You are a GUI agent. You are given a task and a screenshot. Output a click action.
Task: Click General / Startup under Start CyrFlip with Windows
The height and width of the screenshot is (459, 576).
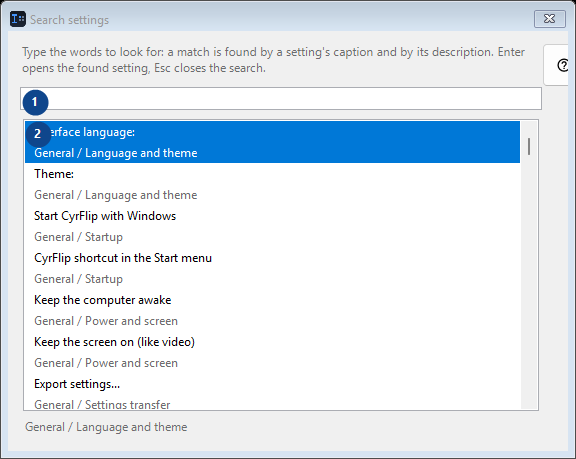pyautogui.click(x=78, y=237)
